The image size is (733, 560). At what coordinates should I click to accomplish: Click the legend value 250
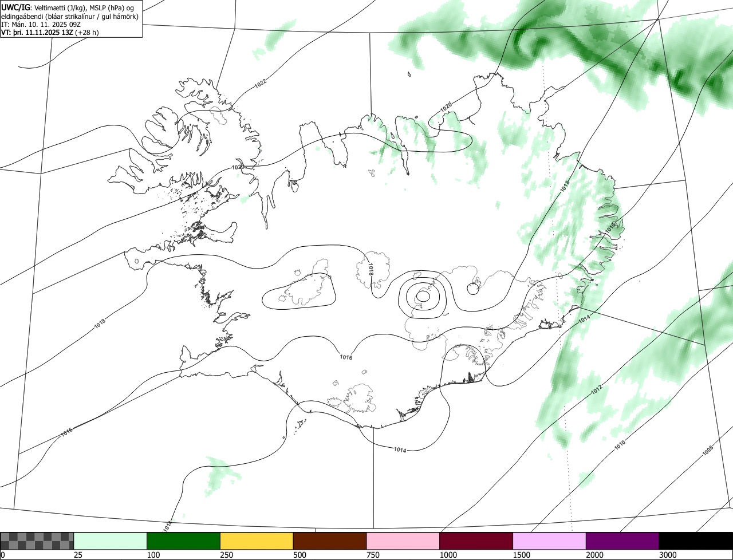(x=228, y=555)
